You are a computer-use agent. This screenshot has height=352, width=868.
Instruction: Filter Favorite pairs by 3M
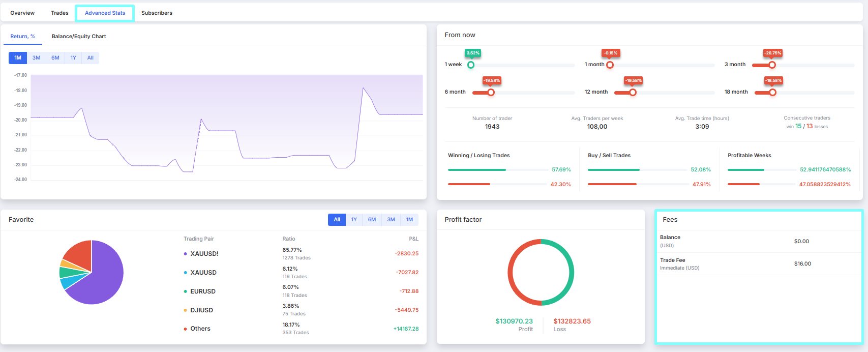391,220
